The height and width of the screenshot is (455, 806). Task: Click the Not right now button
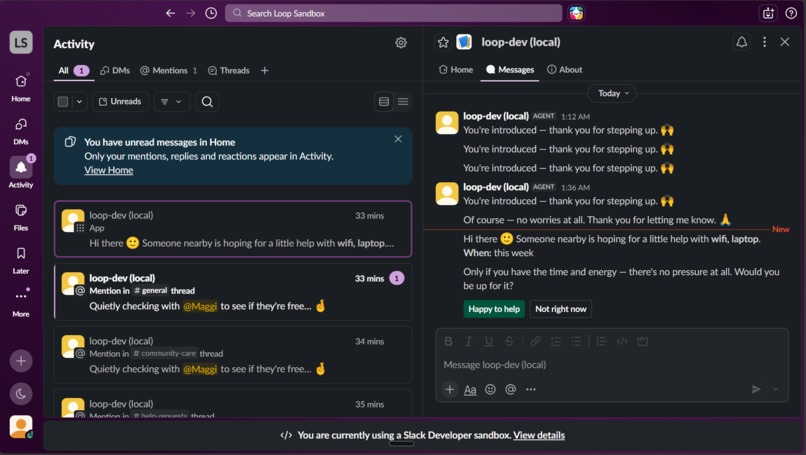coord(561,309)
